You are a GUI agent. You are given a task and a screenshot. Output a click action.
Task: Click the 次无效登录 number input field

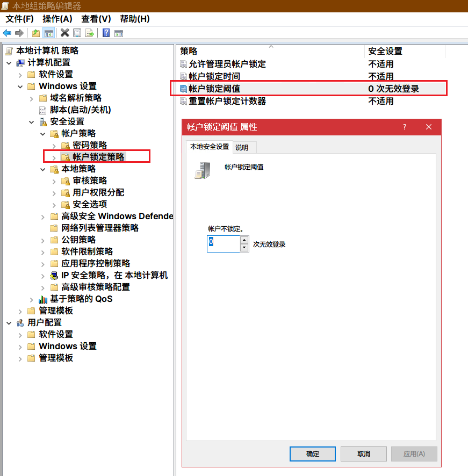tap(224, 244)
